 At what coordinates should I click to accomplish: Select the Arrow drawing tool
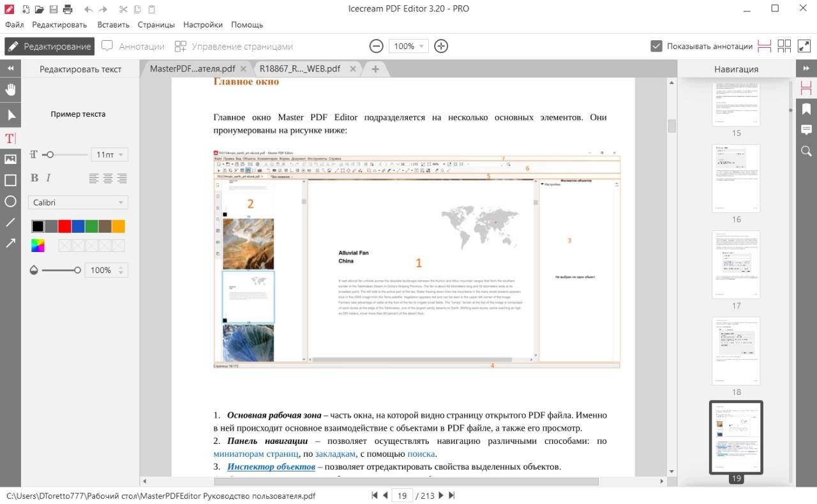click(10, 243)
